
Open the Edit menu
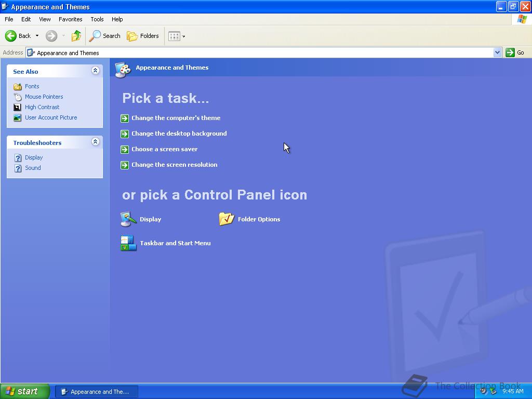tap(26, 19)
